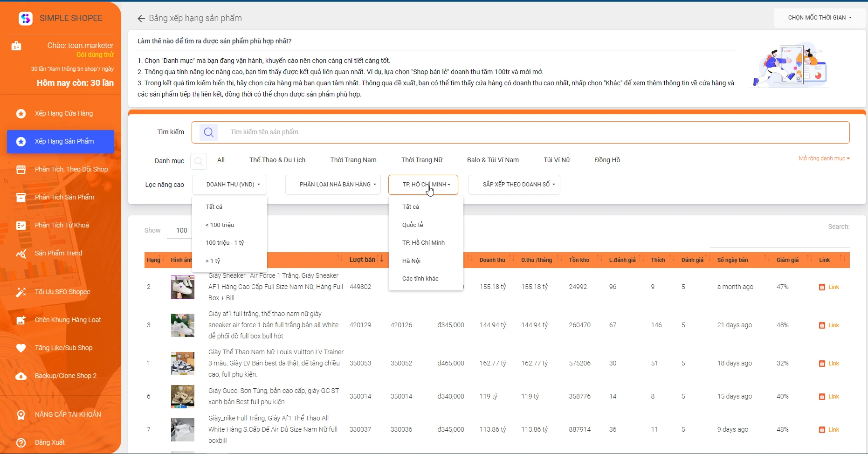
Task: Click the badge icon of NÂNG CẤP TÀI KHOẢN
Action: pyautogui.click(x=21, y=414)
